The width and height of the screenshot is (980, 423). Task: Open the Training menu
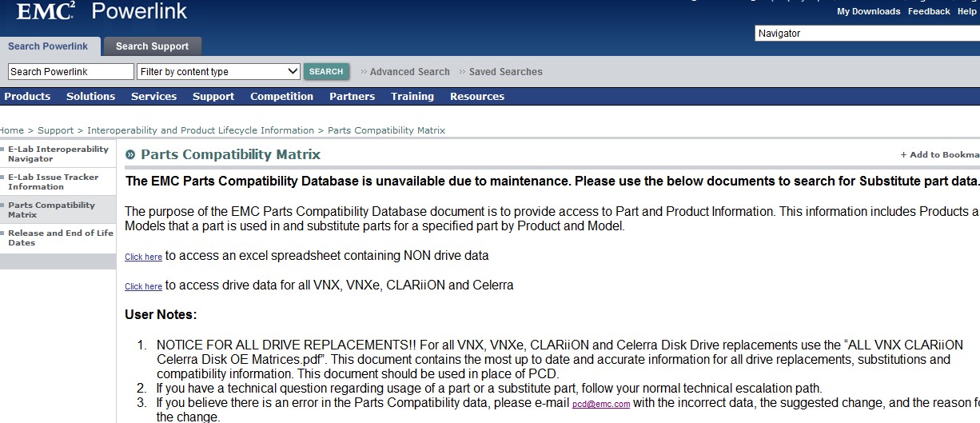point(412,97)
